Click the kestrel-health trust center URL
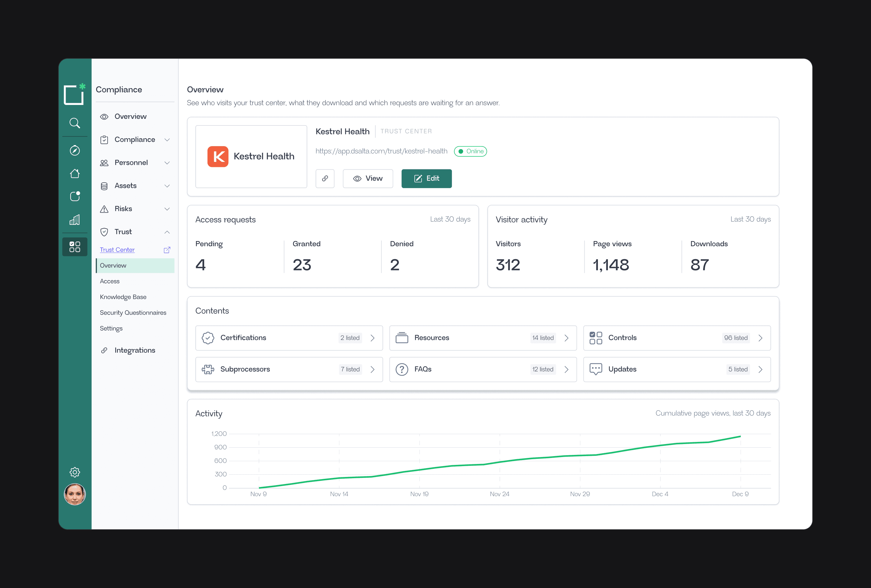The height and width of the screenshot is (588, 871). 381,151
